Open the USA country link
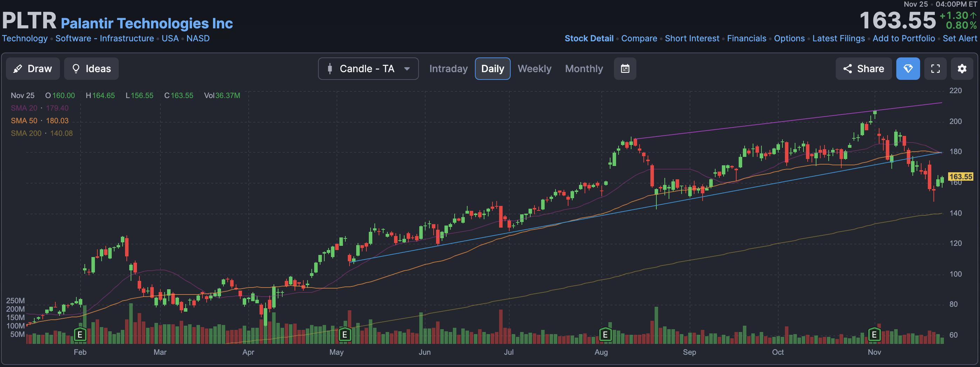Viewport: 980px width, 367px height. click(x=170, y=39)
